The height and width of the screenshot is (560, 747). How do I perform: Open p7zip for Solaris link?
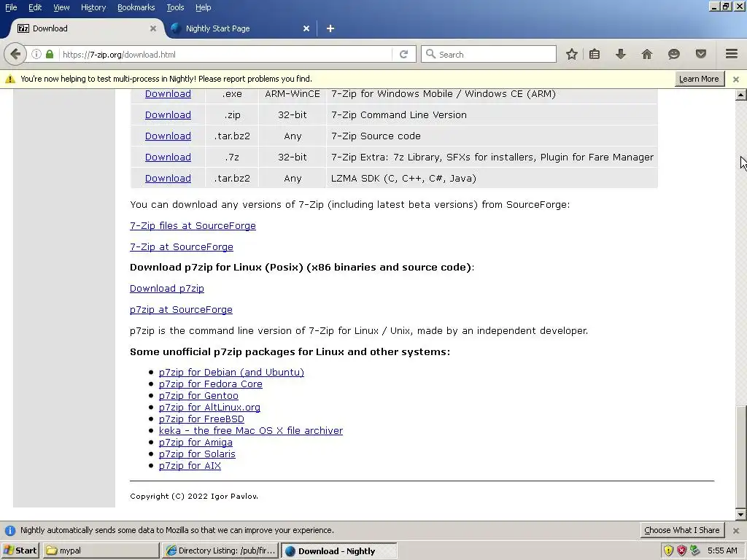(x=197, y=454)
